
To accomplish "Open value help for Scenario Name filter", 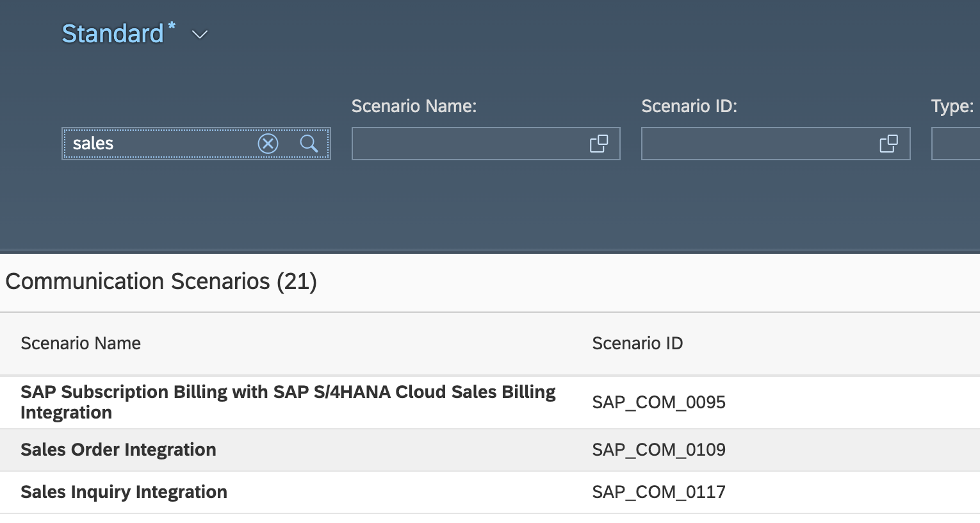I will click(x=599, y=144).
